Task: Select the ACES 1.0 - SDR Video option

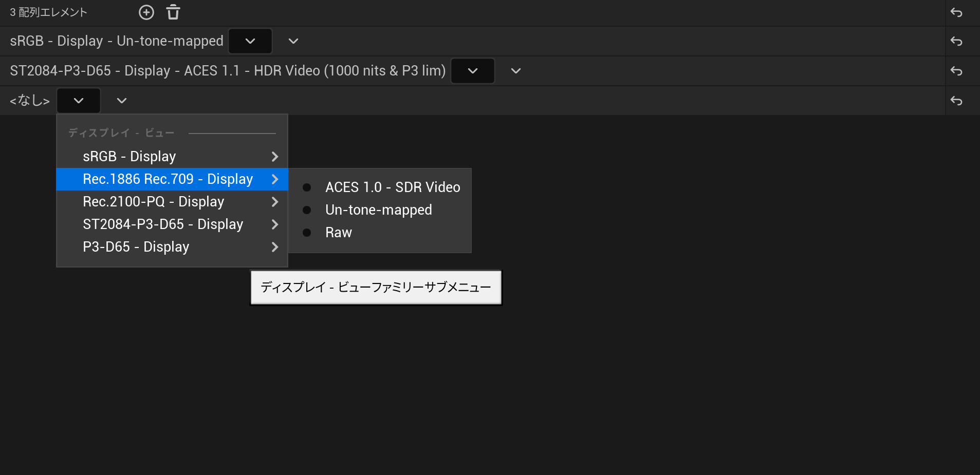Action: (392, 187)
